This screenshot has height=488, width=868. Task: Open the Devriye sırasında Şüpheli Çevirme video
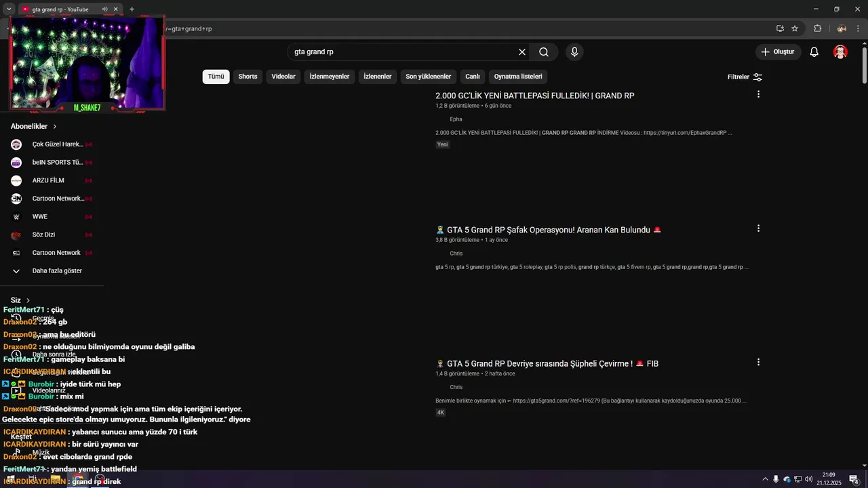547,364
